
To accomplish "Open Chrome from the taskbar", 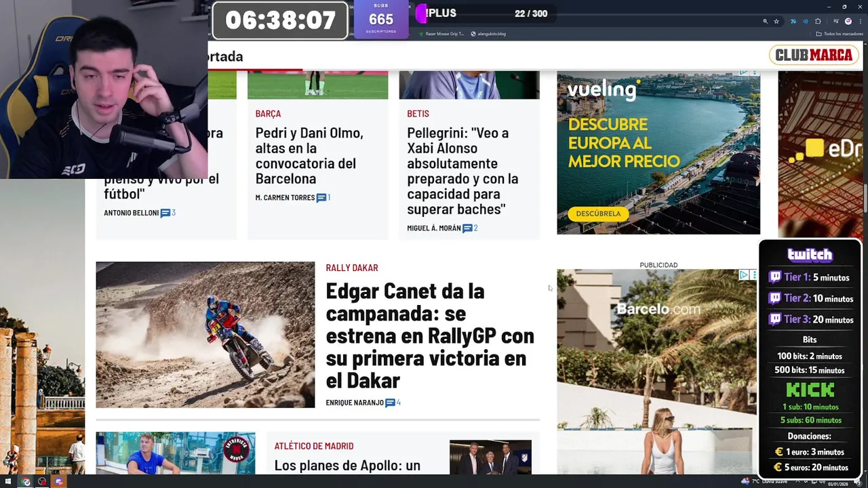I will [26, 482].
